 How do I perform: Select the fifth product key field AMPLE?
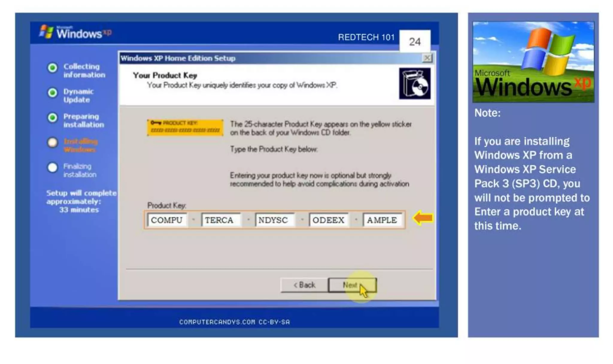pyautogui.click(x=382, y=220)
